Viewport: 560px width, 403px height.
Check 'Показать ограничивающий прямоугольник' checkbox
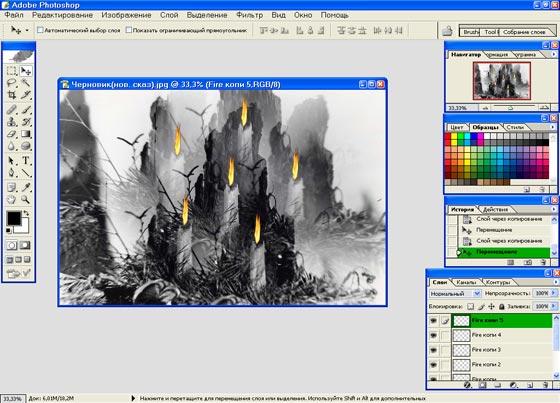pyautogui.click(x=129, y=30)
